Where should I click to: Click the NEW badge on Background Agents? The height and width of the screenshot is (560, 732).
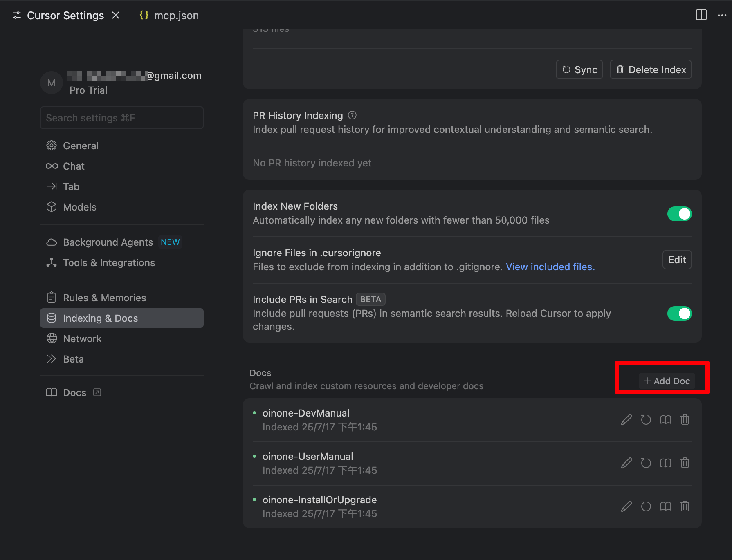coord(170,242)
